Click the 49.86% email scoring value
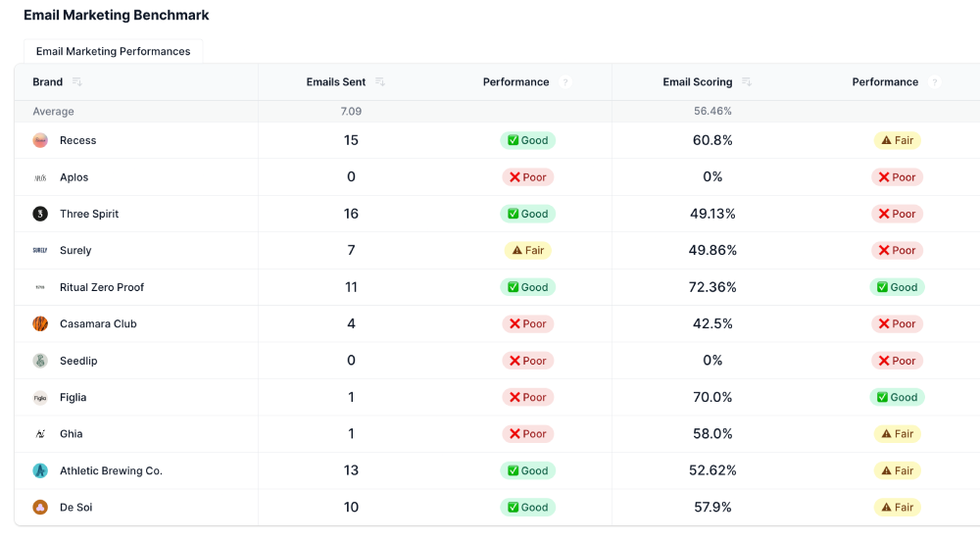 click(x=712, y=251)
